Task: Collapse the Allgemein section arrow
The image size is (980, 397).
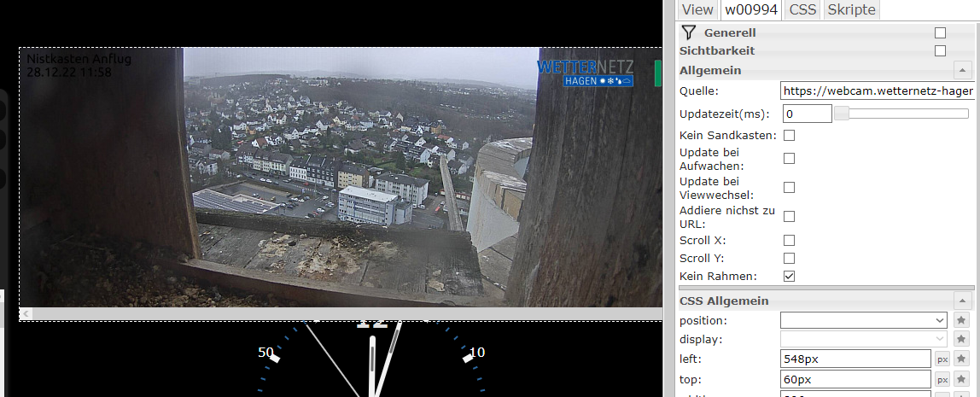Action: point(963,70)
